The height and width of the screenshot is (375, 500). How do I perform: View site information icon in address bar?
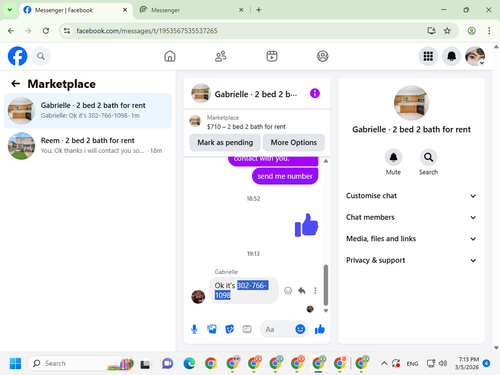pyautogui.click(x=67, y=31)
